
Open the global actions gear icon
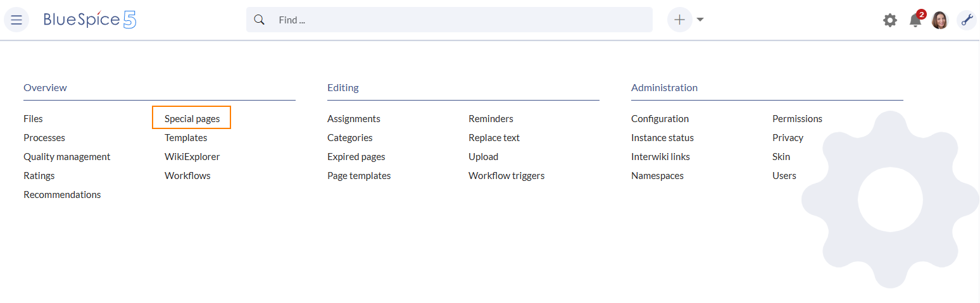890,20
